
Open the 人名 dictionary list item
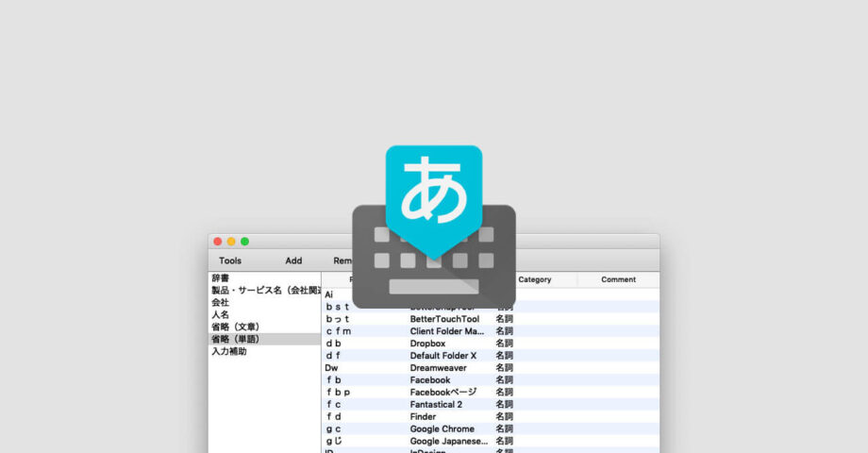220,315
